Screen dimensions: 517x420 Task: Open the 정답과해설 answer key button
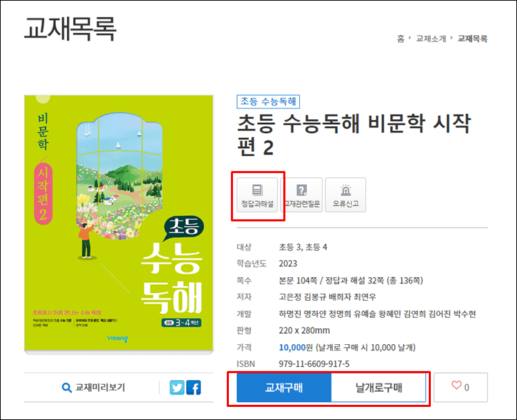[x=257, y=195]
